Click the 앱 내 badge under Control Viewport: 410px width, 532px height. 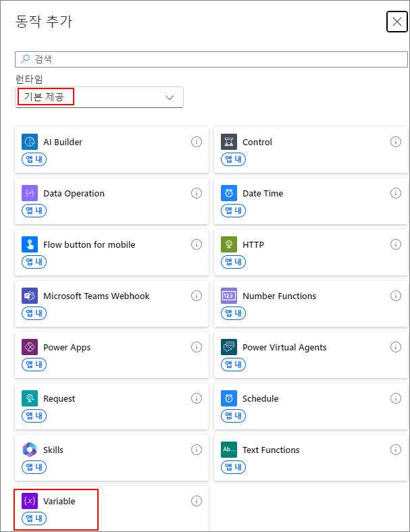point(233,159)
